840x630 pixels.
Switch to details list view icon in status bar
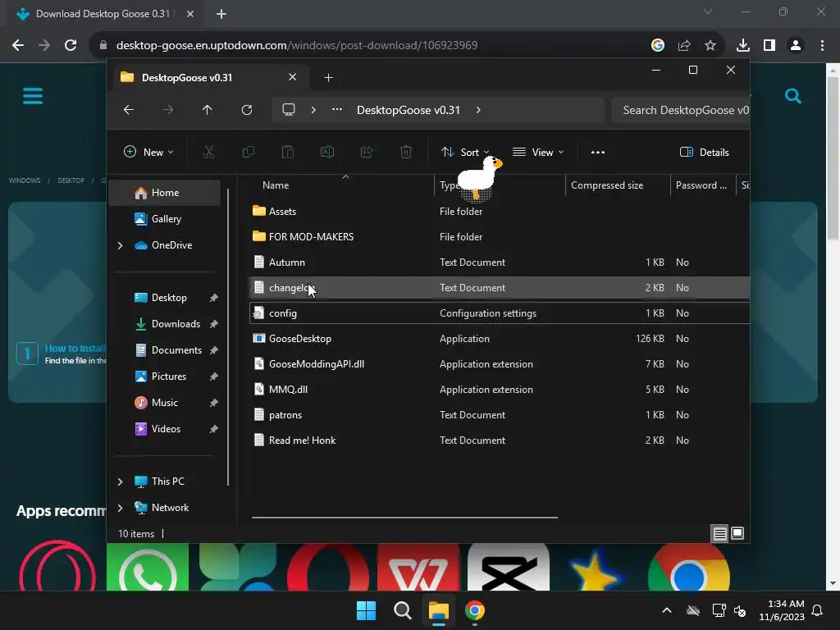pyautogui.click(x=719, y=533)
